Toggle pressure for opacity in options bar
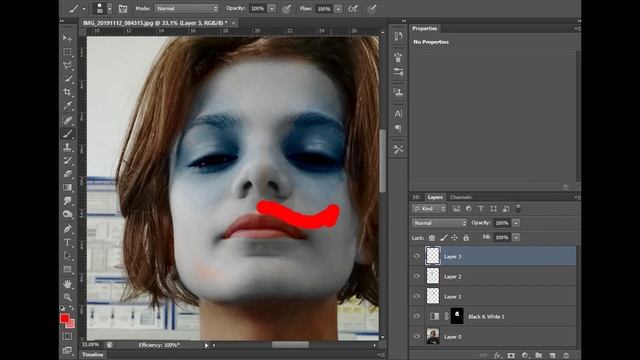The image size is (640, 360). (x=287, y=9)
